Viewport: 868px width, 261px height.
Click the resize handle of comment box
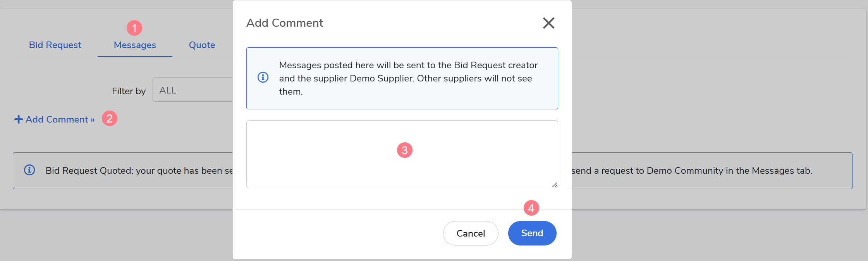(555, 185)
